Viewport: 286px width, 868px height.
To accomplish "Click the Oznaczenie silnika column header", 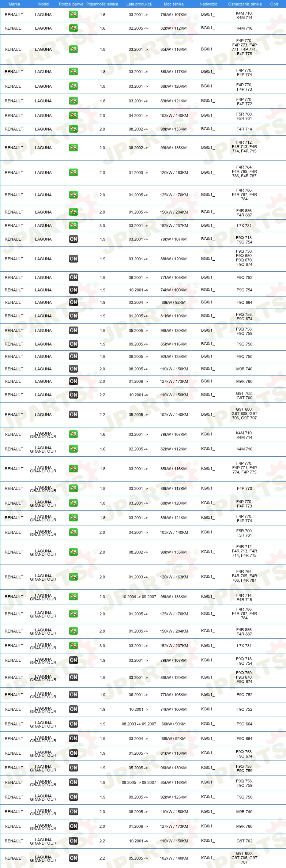I will coord(245,4).
